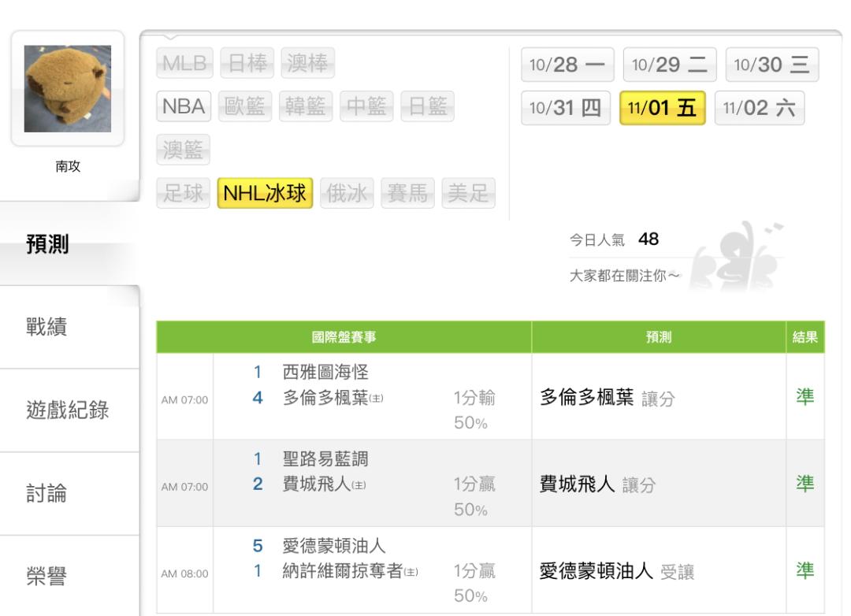851x616 pixels.
Task: Click team name 納許維爾掠奪者
Action: pos(343,570)
